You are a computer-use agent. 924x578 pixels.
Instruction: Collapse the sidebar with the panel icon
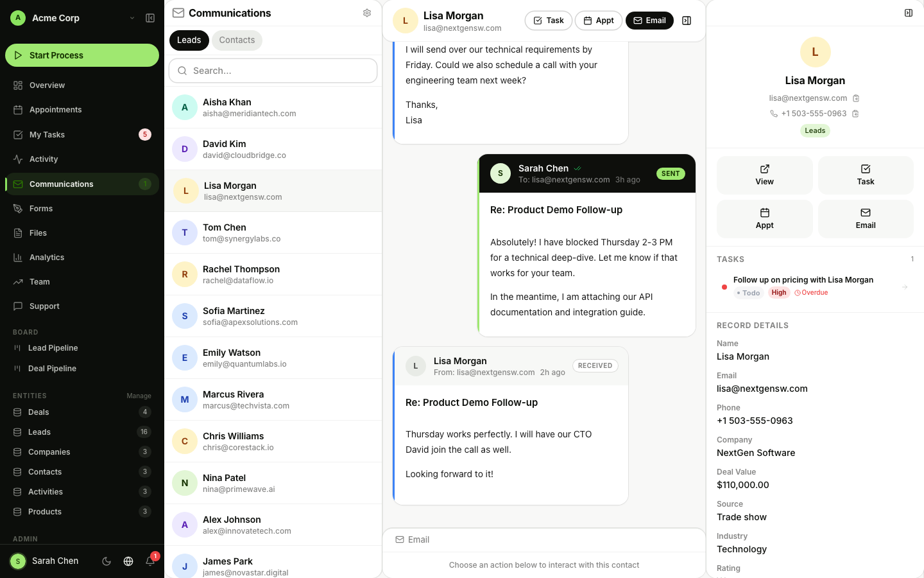coord(150,18)
